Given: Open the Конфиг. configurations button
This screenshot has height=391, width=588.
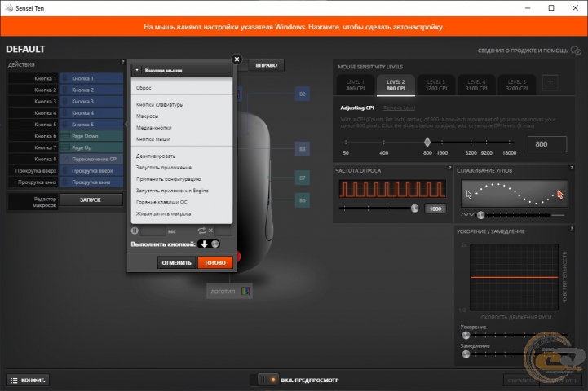Looking at the screenshot, I should coord(28,380).
